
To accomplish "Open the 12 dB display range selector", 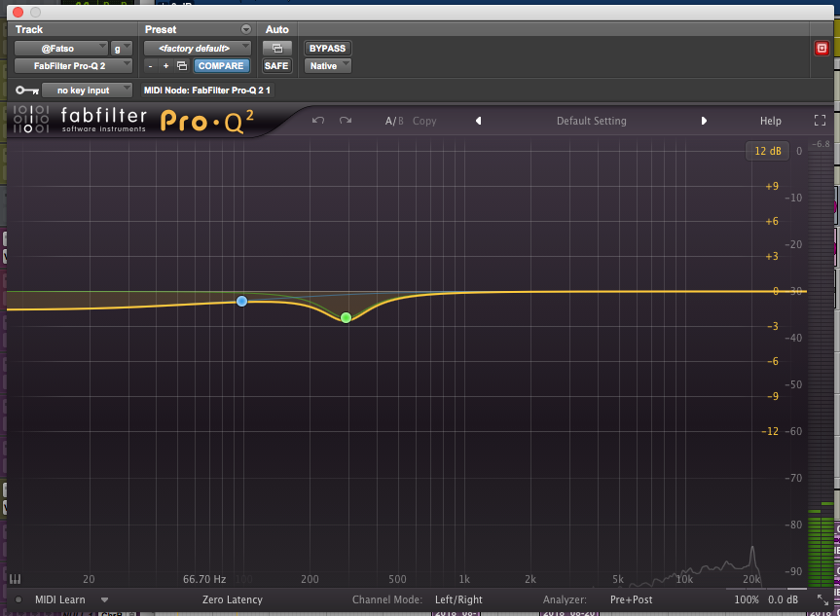I will point(768,151).
